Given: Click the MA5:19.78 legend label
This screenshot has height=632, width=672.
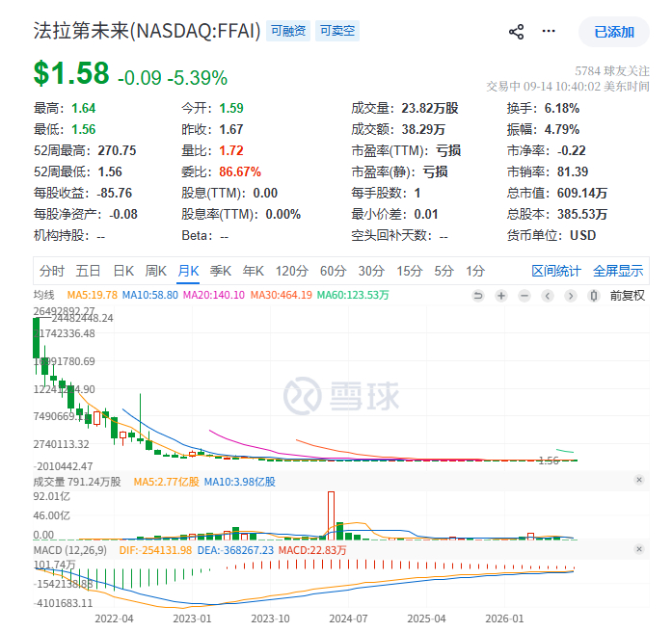Looking at the screenshot, I should click(x=93, y=295).
